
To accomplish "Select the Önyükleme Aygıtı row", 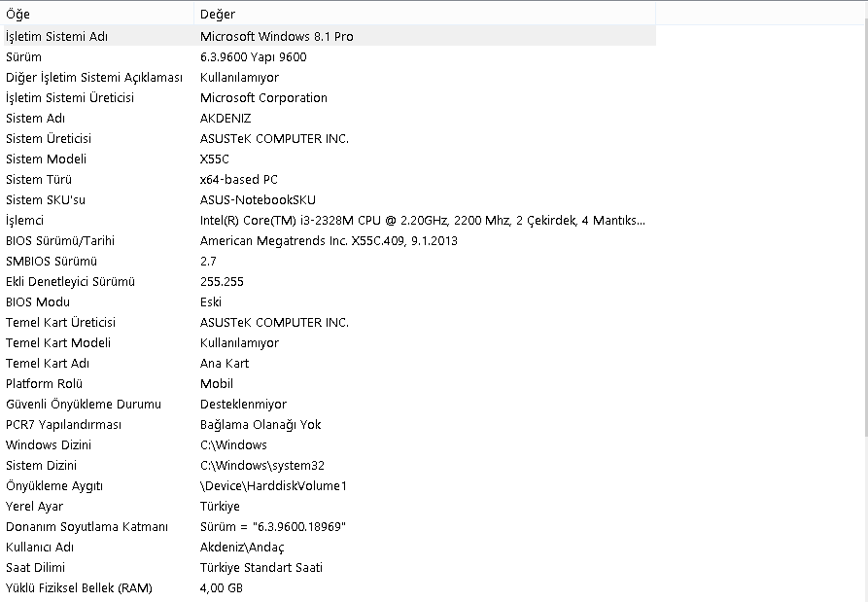I will pyautogui.click(x=54, y=485).
